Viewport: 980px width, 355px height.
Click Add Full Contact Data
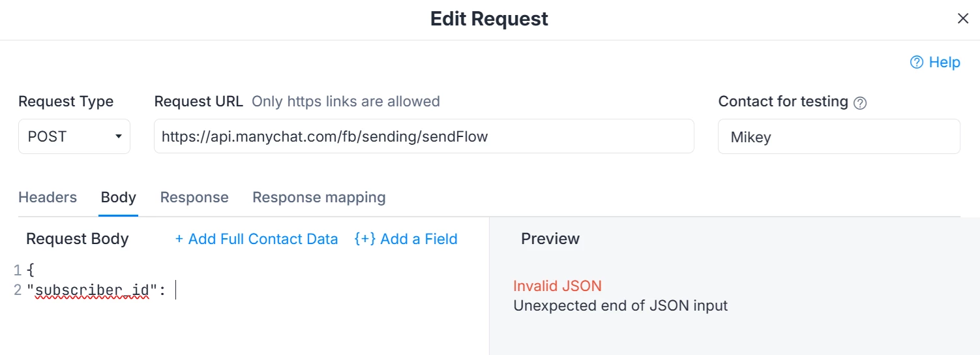coord(256,239)
